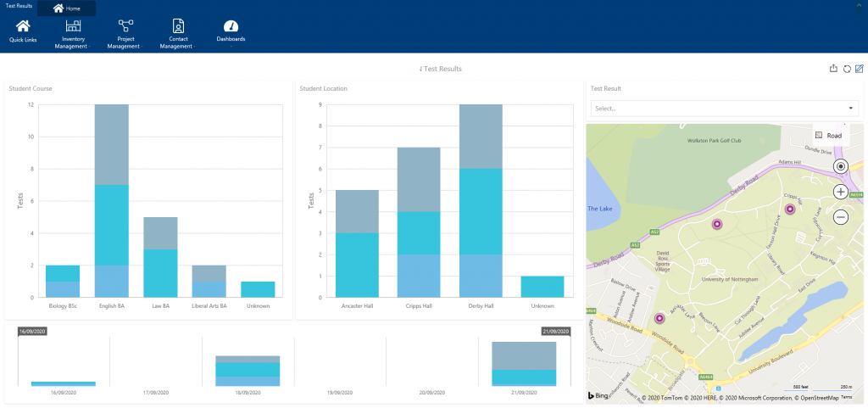Click the map pin near Ancaster Lane
This screenshot has height=408, width=868.
(x=659, y=318)
